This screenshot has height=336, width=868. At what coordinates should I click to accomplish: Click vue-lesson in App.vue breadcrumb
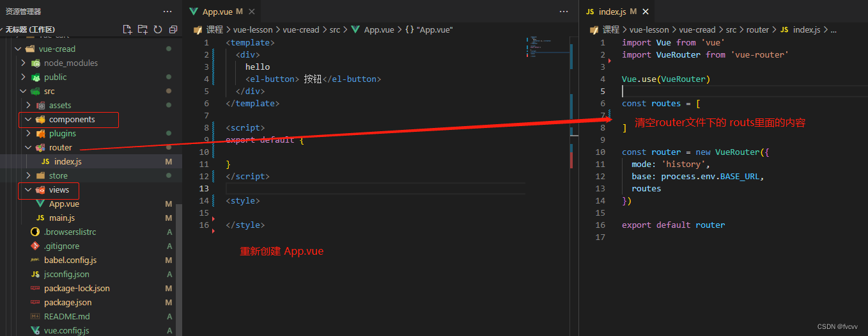(252, 29)
